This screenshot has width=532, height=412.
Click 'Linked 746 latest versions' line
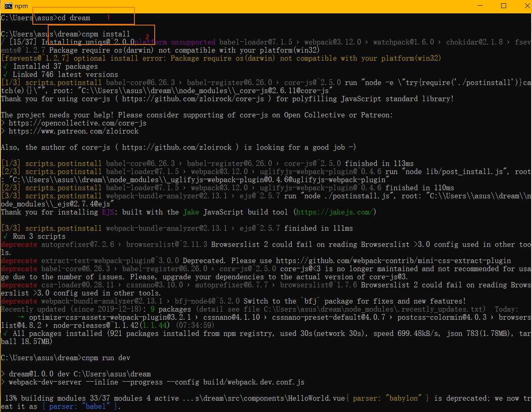point(60,74)
